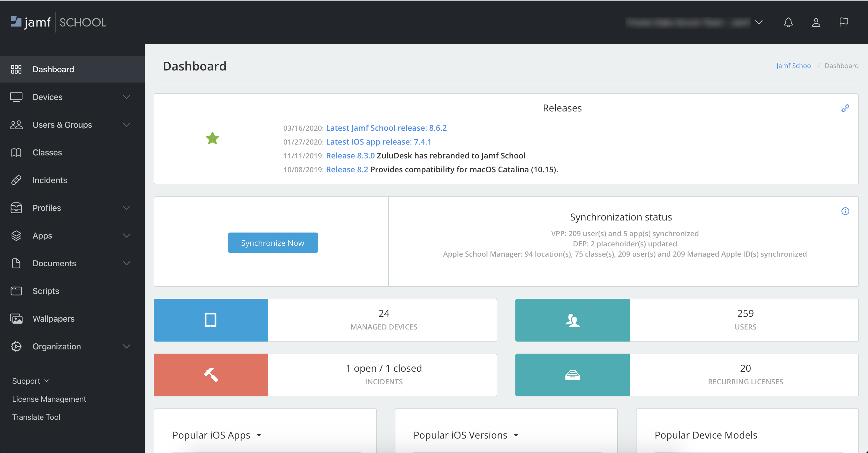Screen dimensions: 868x453
Task: Open the Popular iOS Versions dropdown
Action: [x=516, y=435]
